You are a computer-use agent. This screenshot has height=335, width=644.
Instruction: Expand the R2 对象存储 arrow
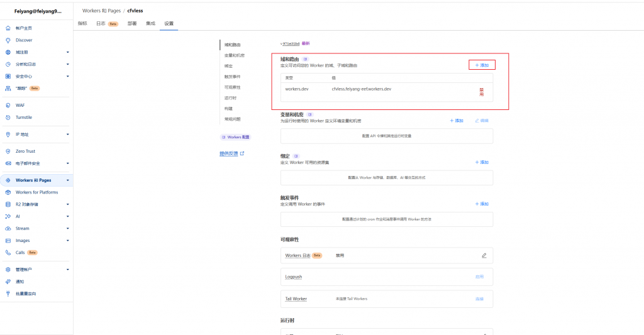point(68,204)
